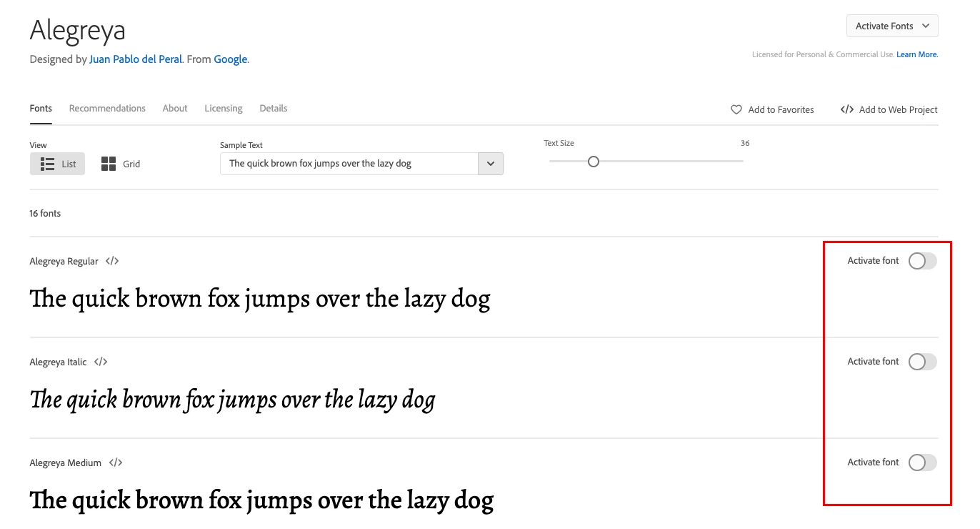Open the Recommendations tab
The image size is (980, 529).
tap(107, 109)
